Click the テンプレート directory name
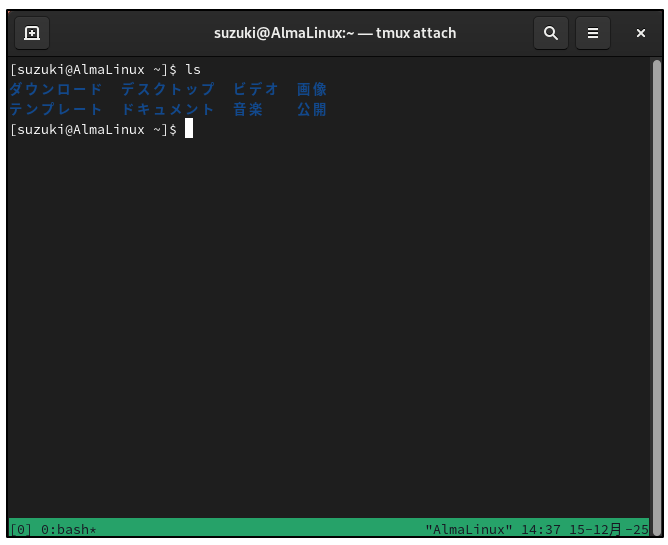This screenshot has width=668, height=545. (56, 110)
